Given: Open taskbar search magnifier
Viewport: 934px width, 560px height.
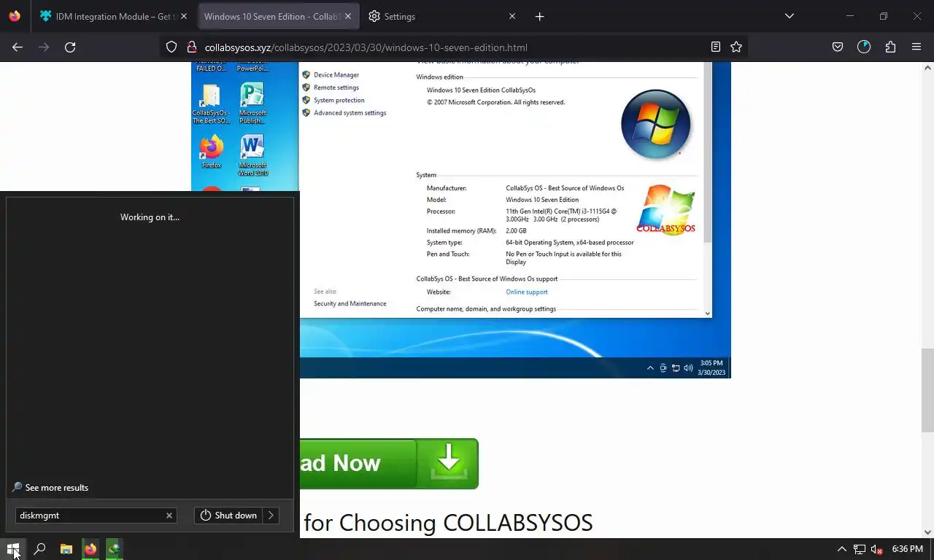Looking at the screenshot, I should (39, 549).
